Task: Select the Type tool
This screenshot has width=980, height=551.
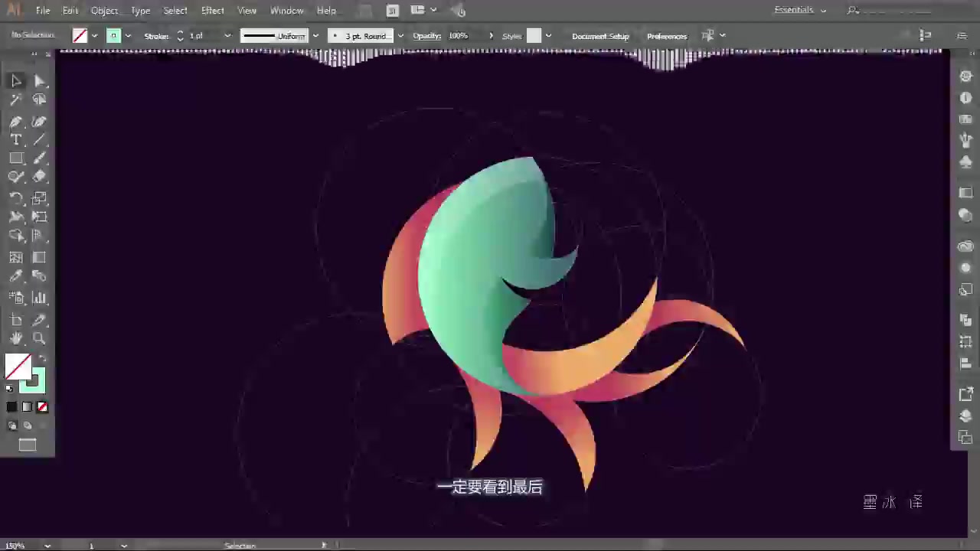Action: pyautogui.click(x=16, y=140)
